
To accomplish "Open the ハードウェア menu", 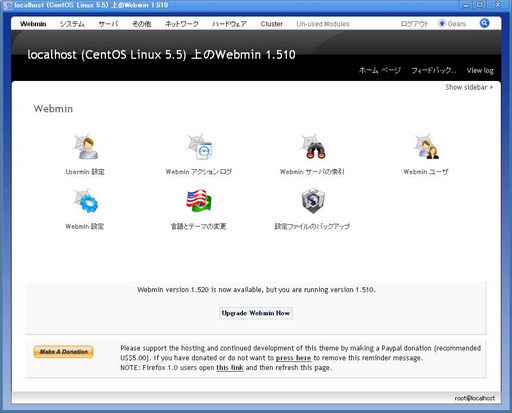I will [x=229, y=24].
